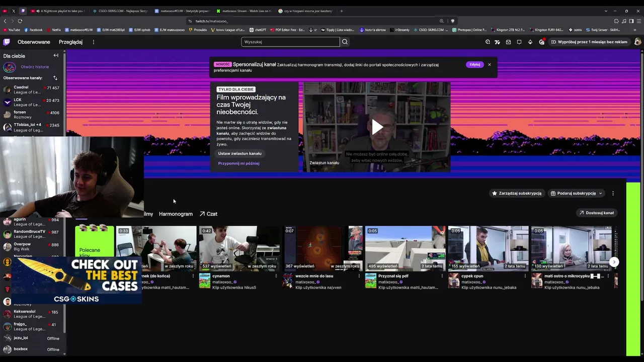Close the Spersonalizuj kanał banner
Screen dimensions: 644x362
(x=489, y=64)
